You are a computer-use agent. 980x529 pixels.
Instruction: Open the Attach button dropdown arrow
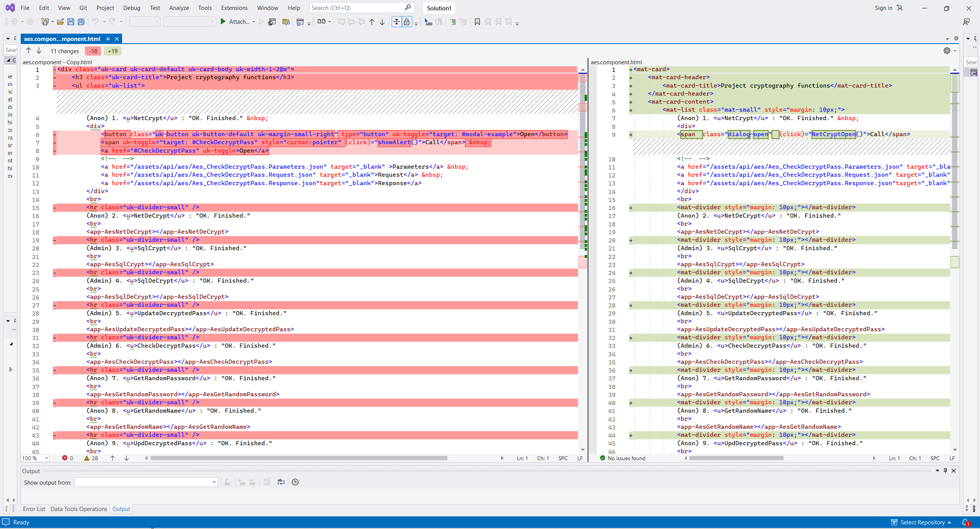253,22
